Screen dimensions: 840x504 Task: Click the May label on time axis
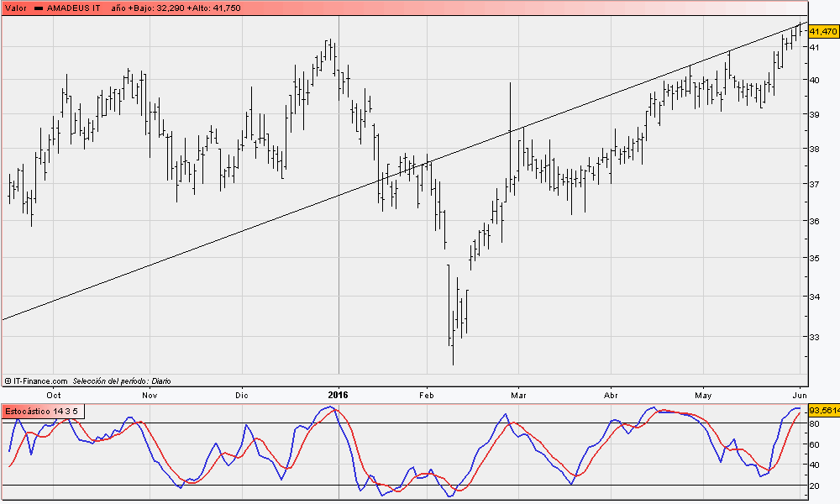tap(703, 394)
